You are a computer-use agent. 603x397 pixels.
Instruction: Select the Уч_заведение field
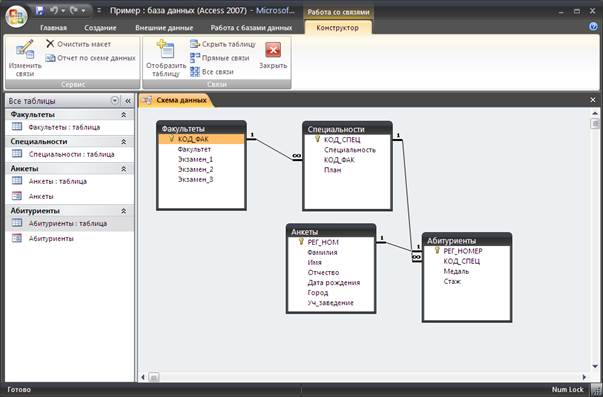point(331,302)
